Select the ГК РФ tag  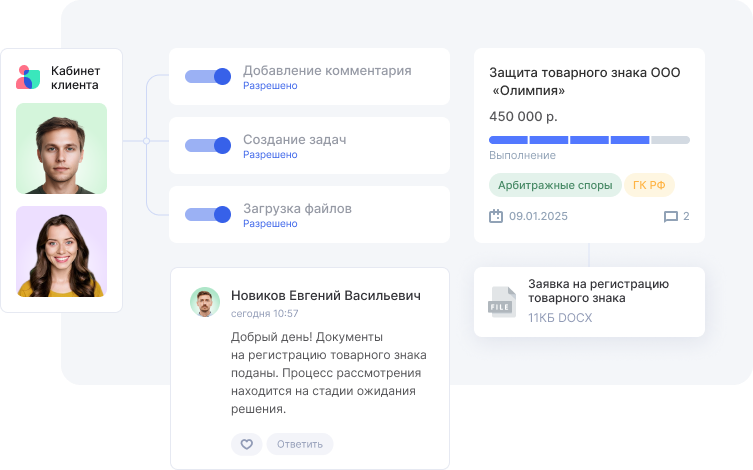[649, 185]
